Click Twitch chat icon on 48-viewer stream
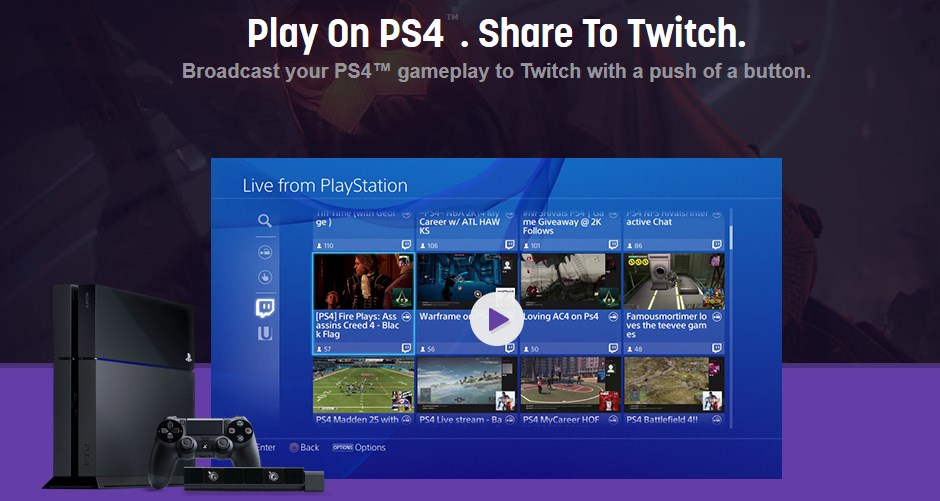Screen dimensions: 940x501 point(717,348)
